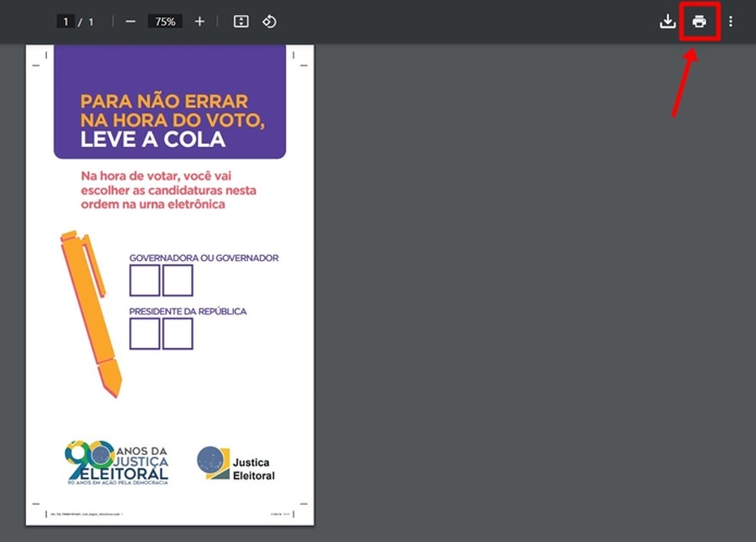Open the zoom percentage selector showing 75%
Viewport: 756px width, 542px height.
(164, 21)
